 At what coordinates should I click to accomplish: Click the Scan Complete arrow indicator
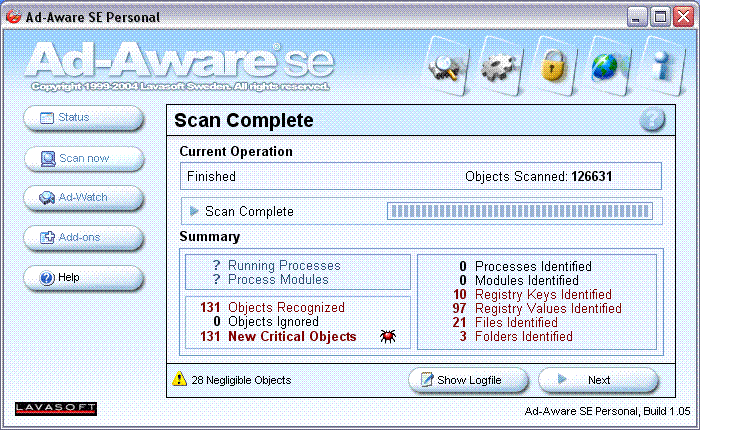pyautogui.click(x=194, y=211)
